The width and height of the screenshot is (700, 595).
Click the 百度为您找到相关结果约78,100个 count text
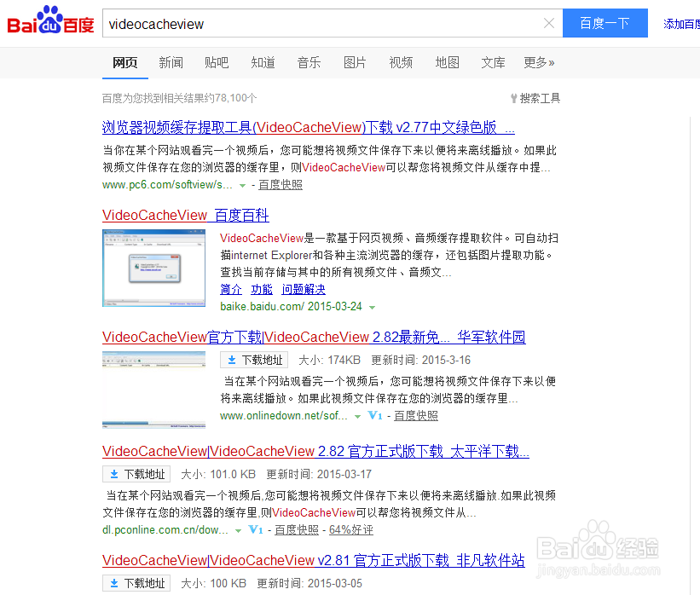coord(179,98)
